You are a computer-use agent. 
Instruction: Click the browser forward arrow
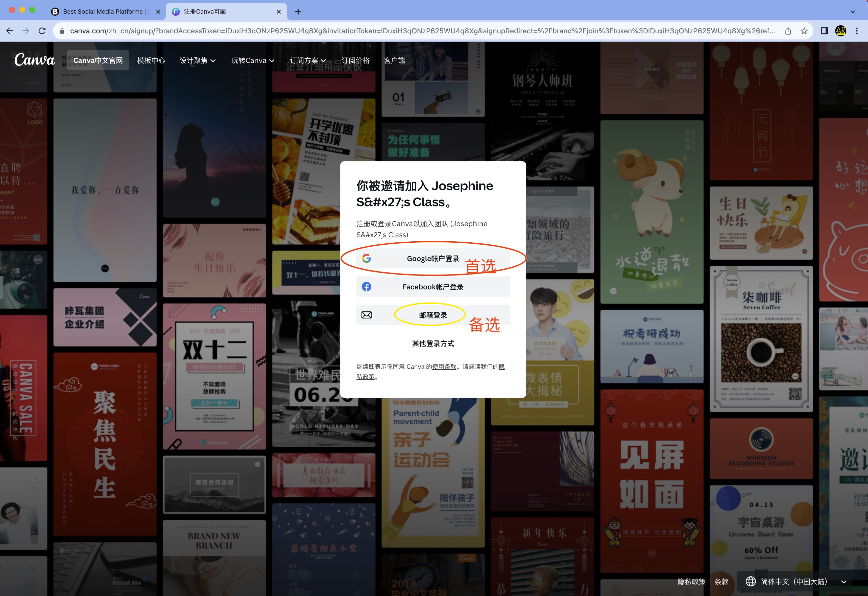click(26, 31)
